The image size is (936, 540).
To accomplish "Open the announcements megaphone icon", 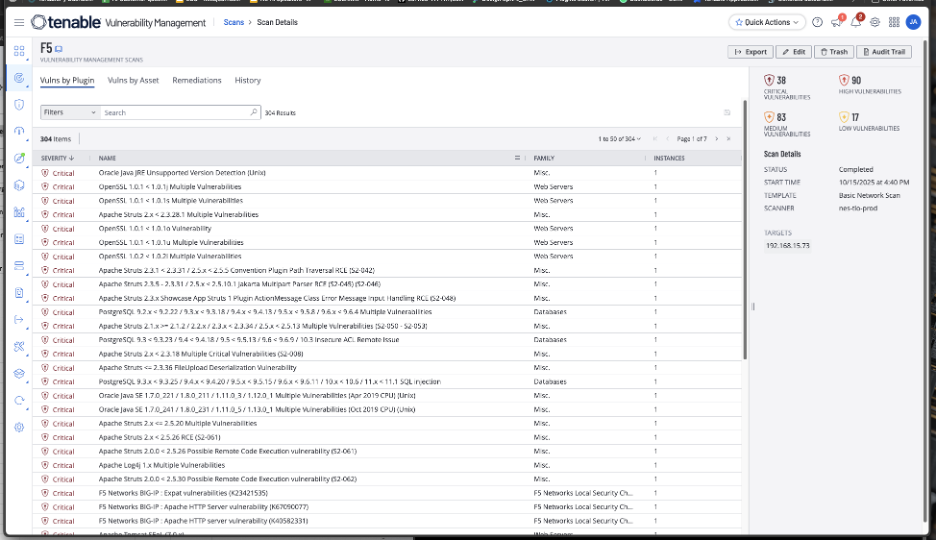I will click(x=837, y=22).
